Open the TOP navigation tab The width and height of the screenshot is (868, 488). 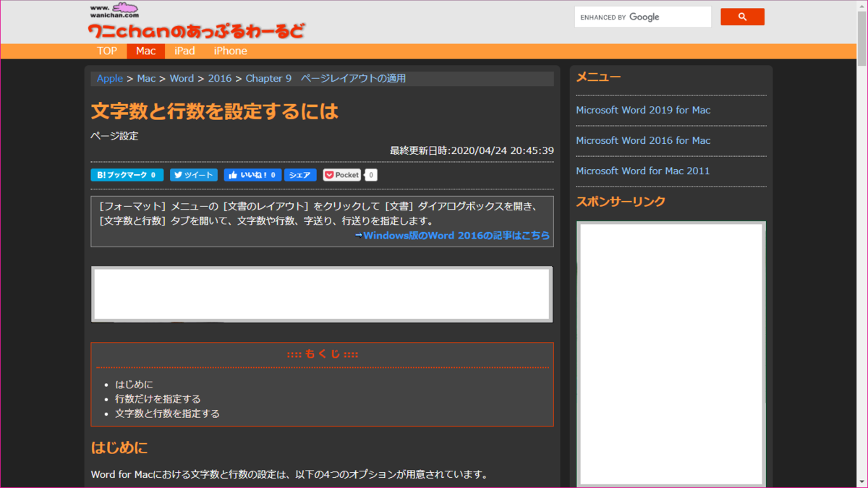107,51
